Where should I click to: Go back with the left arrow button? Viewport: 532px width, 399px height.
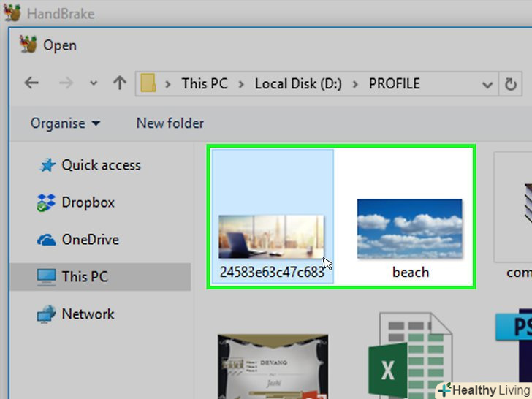pos(31,83)
